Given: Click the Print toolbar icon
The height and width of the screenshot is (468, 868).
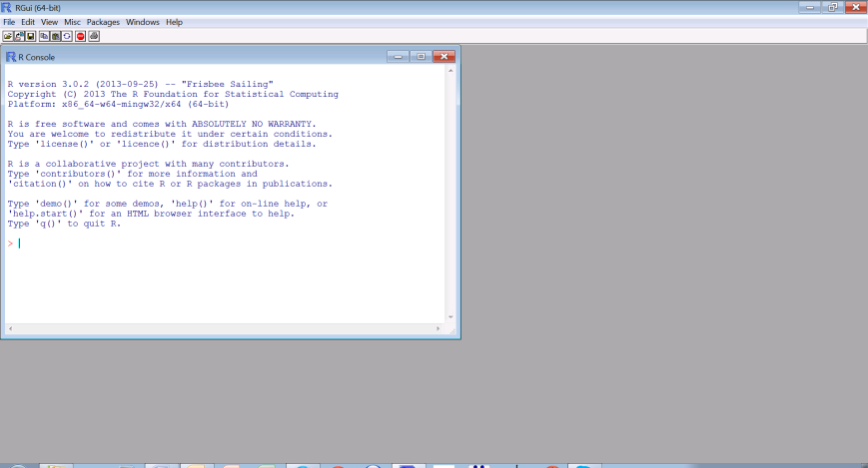Looking at the screenshot, I should pos(94,36).
